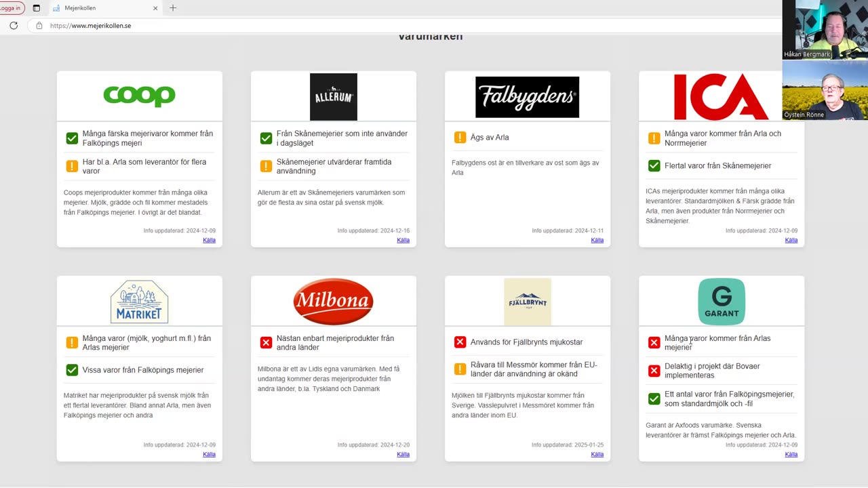This screenshot has width=868, height=488.
Task: Click text 'Många varor kommer från Arla och Norrmejerier'
Action: pos(723,138)
